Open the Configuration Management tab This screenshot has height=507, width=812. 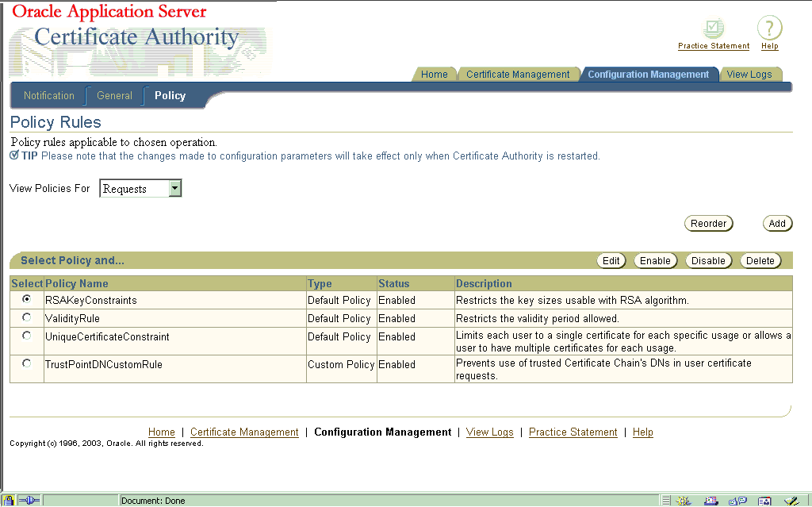point(649,74)
